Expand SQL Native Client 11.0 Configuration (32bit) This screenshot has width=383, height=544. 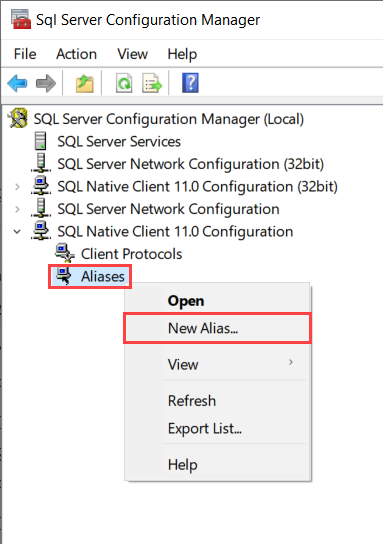click(x=17, y=187)
